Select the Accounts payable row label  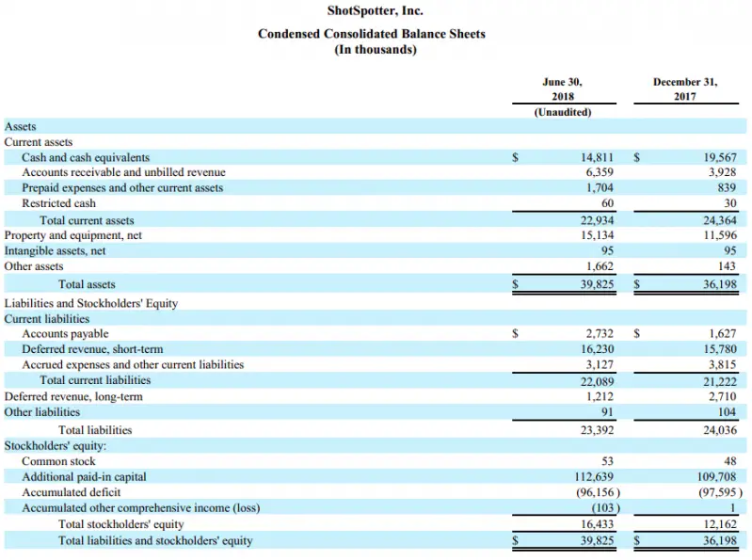click(x=65, y=334)
